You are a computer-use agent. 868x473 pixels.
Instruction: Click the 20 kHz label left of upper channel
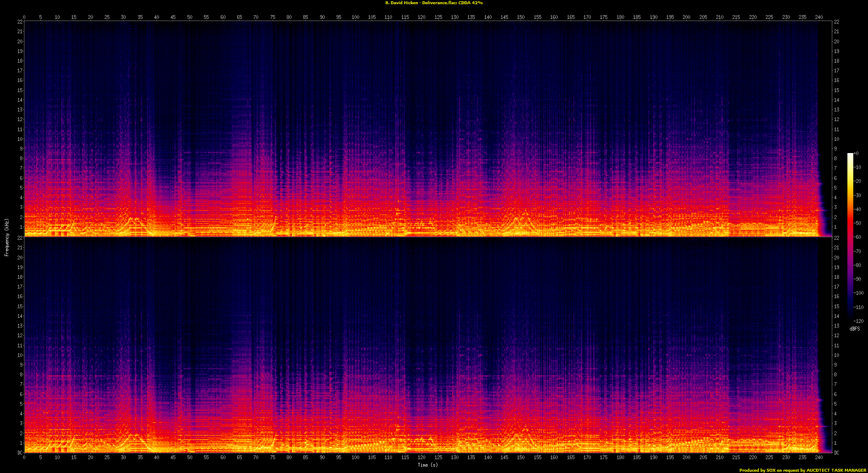click(x=20, y=42)
